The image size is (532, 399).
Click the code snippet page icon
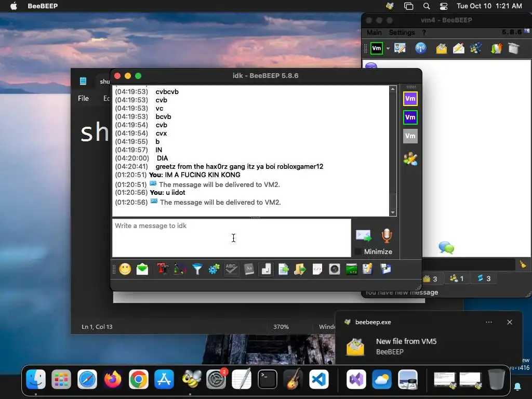[x=317, y=269]
